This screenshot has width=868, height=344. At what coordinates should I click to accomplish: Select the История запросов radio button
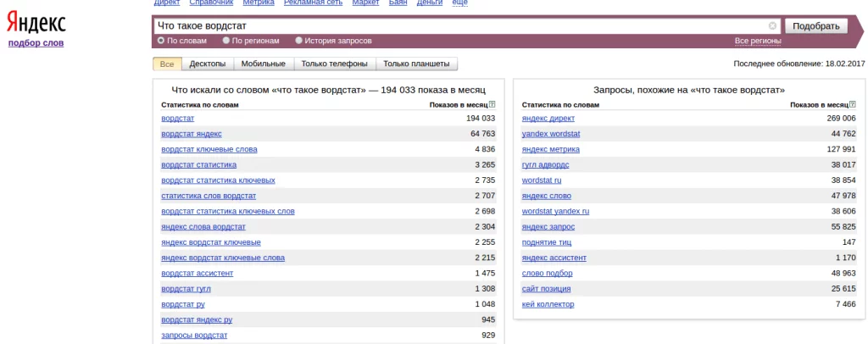299,41
